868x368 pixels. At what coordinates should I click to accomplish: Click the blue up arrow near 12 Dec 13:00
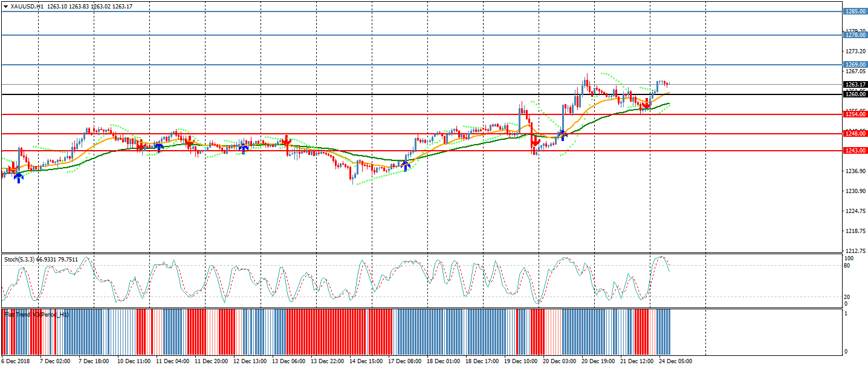pyautogui.click(x=244, y=148)
